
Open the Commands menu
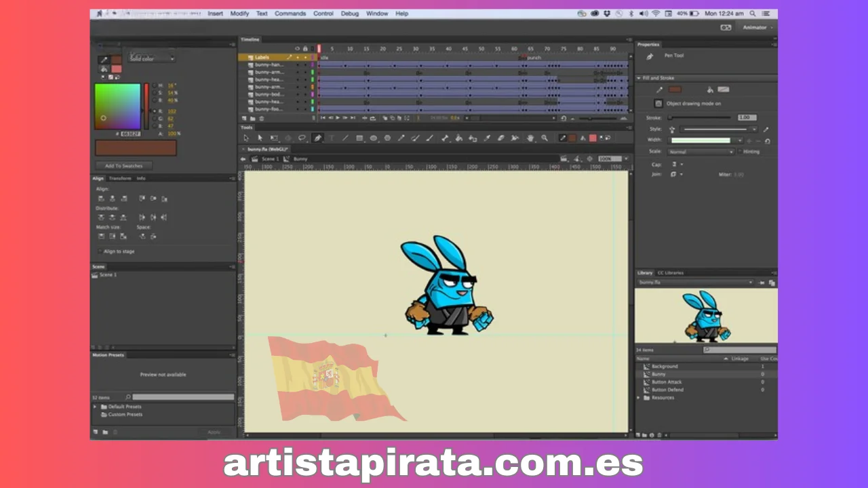click(290, 14)
